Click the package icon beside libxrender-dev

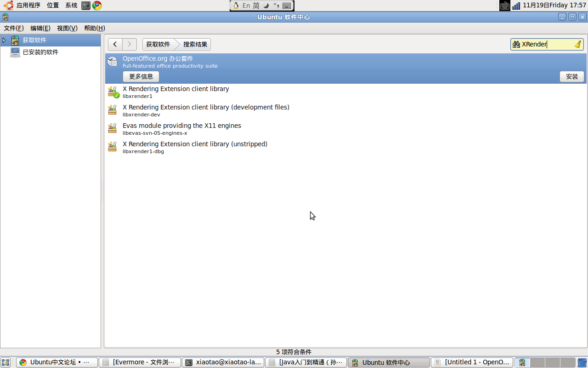(x=113, y=110)
